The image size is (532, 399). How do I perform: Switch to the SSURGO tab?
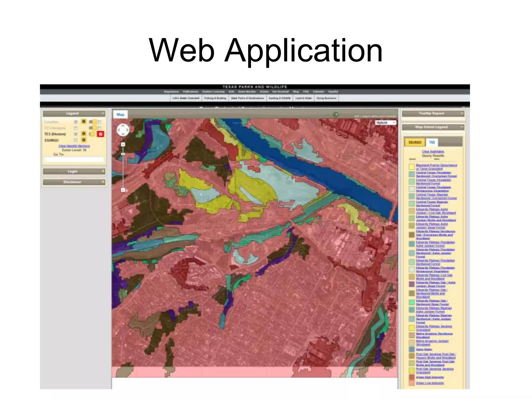click(x=415, y=142)
